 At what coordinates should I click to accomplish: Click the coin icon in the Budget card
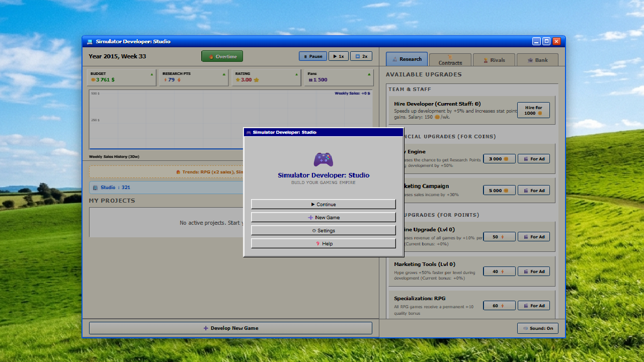pyautogui.click(x=93, y=79)
